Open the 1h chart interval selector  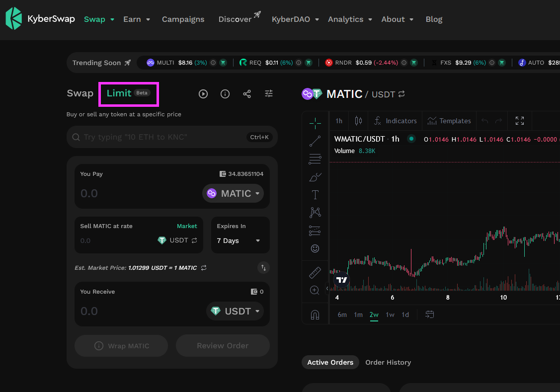(339, 121)
